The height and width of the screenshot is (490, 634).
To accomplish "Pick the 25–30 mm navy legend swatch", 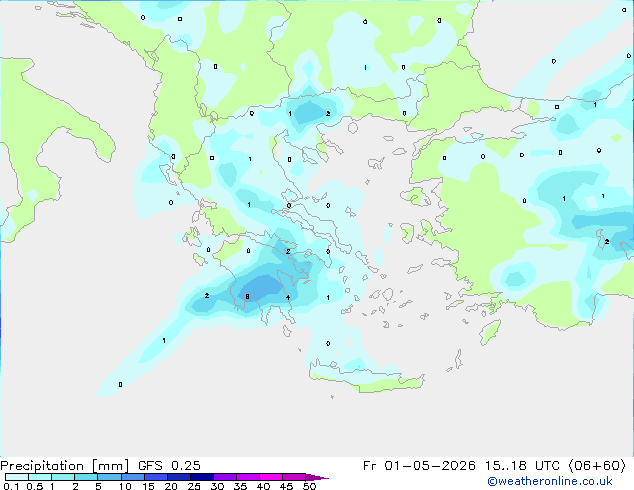I will pos(201,477).
